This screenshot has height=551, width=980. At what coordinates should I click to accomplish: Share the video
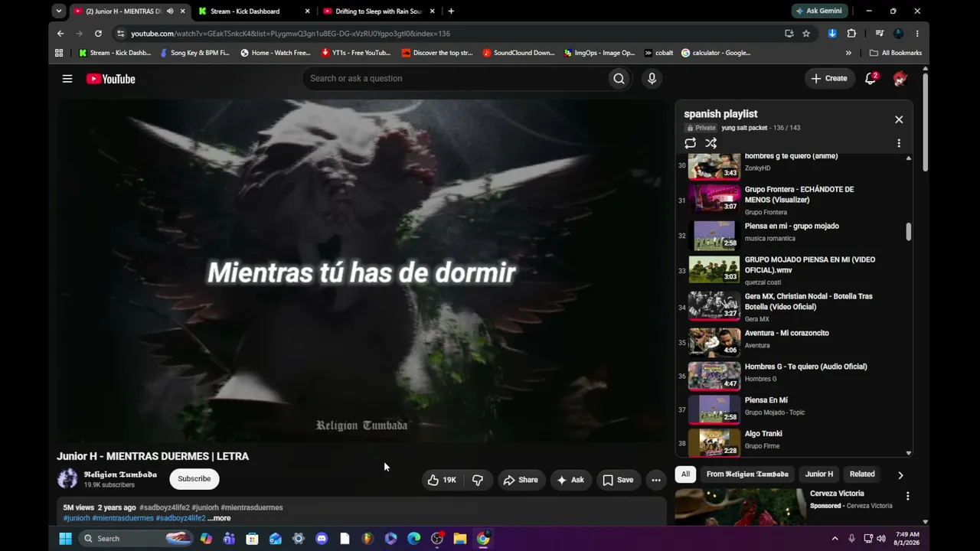click(x=521, y=480)
